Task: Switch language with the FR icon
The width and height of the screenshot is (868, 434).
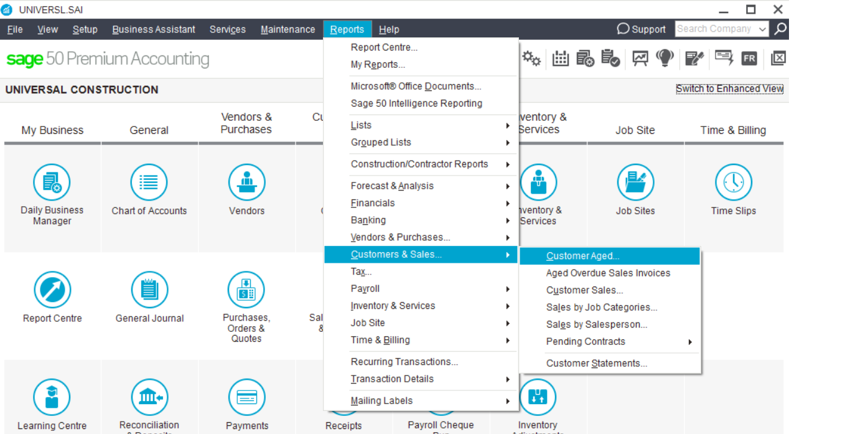Action: coord(749,59)
